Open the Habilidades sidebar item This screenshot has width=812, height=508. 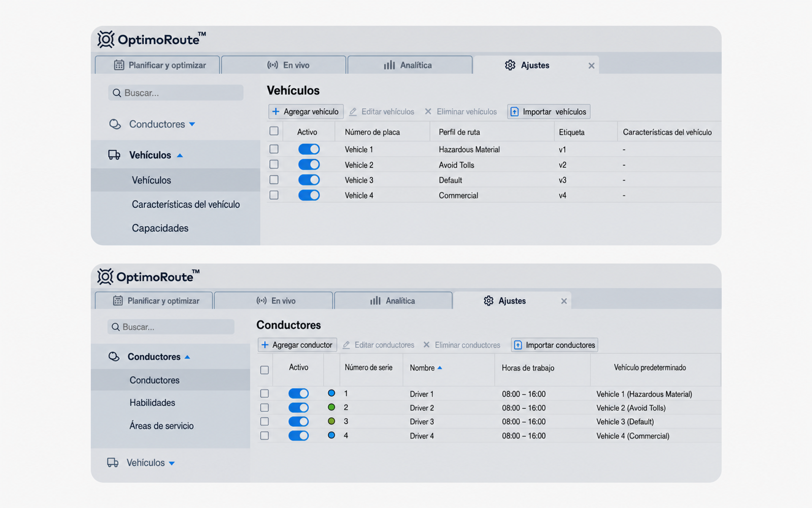(152, 402)
